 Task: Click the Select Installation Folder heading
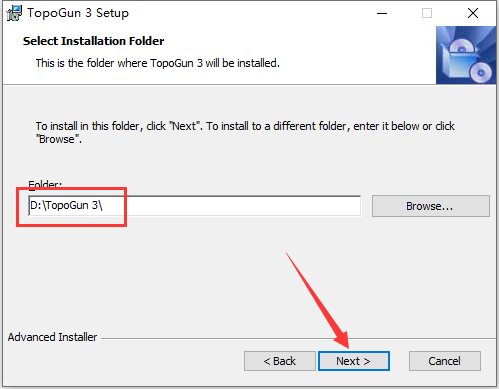point(93,41)
